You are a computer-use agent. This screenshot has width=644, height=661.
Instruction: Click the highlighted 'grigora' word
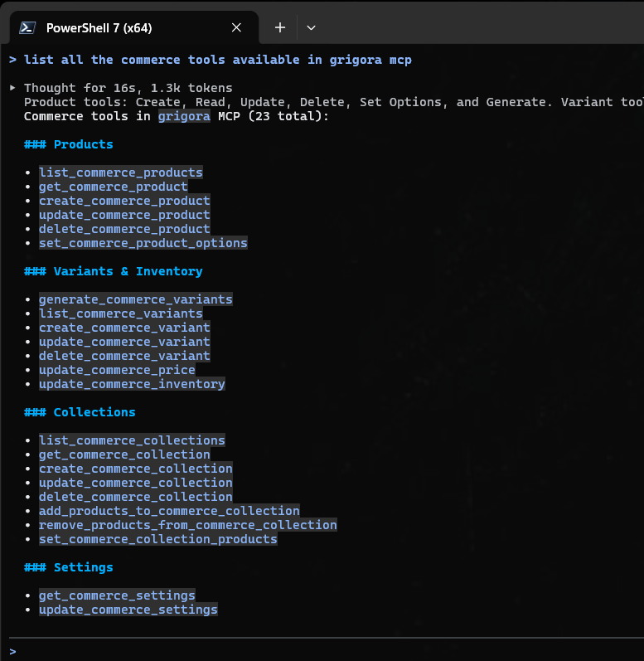point(184,116)
